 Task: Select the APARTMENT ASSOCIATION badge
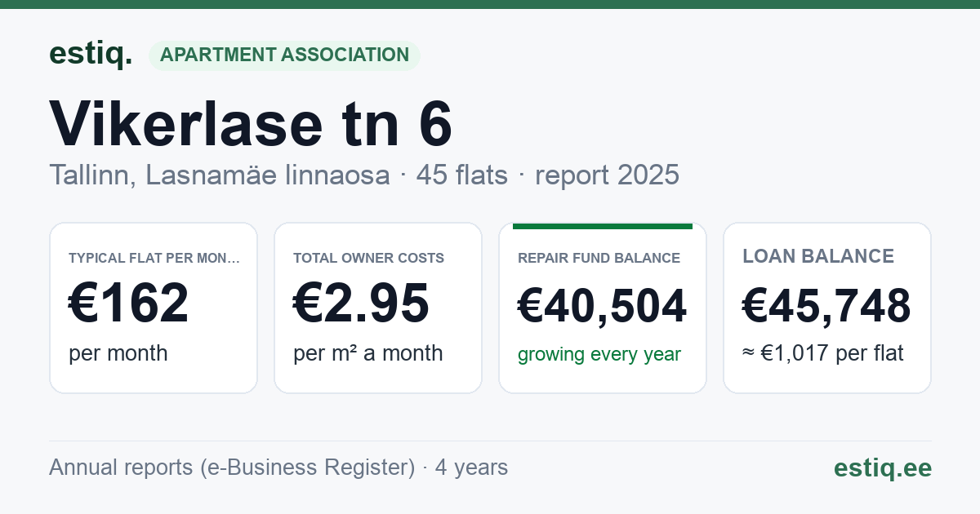pyautogui.click(x=284, y=55)
